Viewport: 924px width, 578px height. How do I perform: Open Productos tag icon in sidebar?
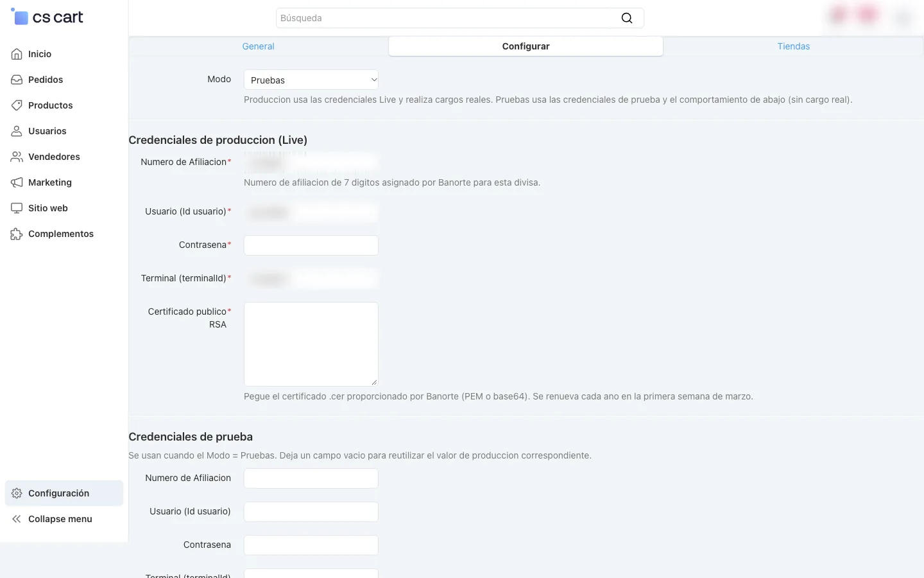[17, 105]
